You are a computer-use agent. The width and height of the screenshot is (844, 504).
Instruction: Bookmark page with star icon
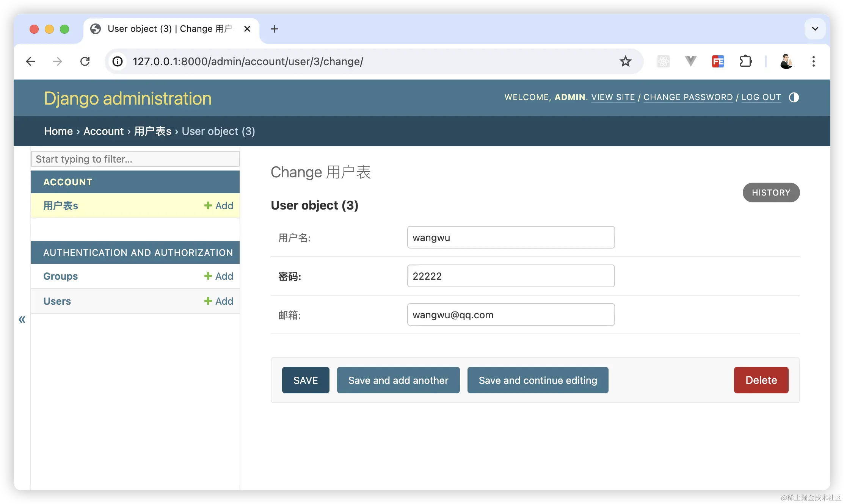pyautogui.click(x=625, y=61)
